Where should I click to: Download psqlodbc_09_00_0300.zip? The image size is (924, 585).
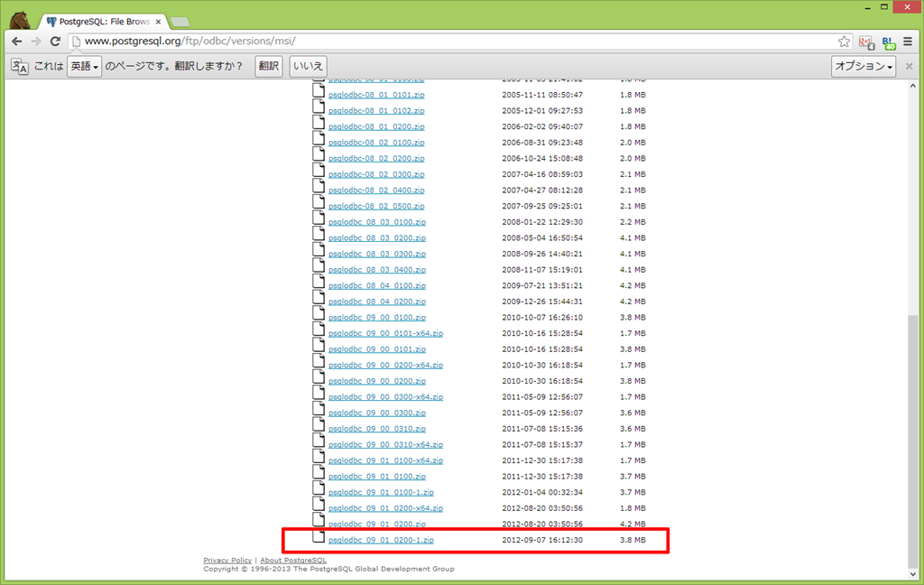coord(377,413)
